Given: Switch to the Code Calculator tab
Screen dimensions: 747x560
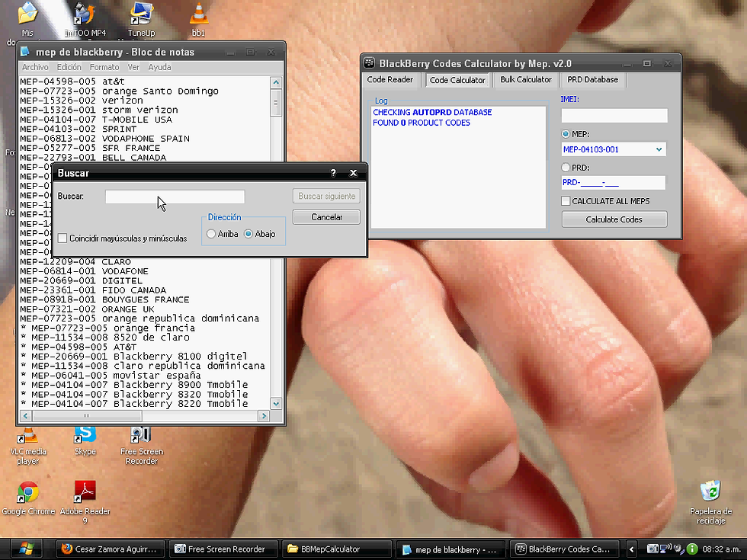Looking at the screenshot, I should [457, 80].
